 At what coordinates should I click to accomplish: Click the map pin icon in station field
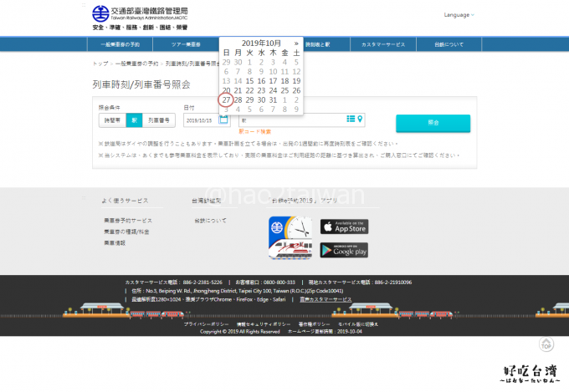360,120
